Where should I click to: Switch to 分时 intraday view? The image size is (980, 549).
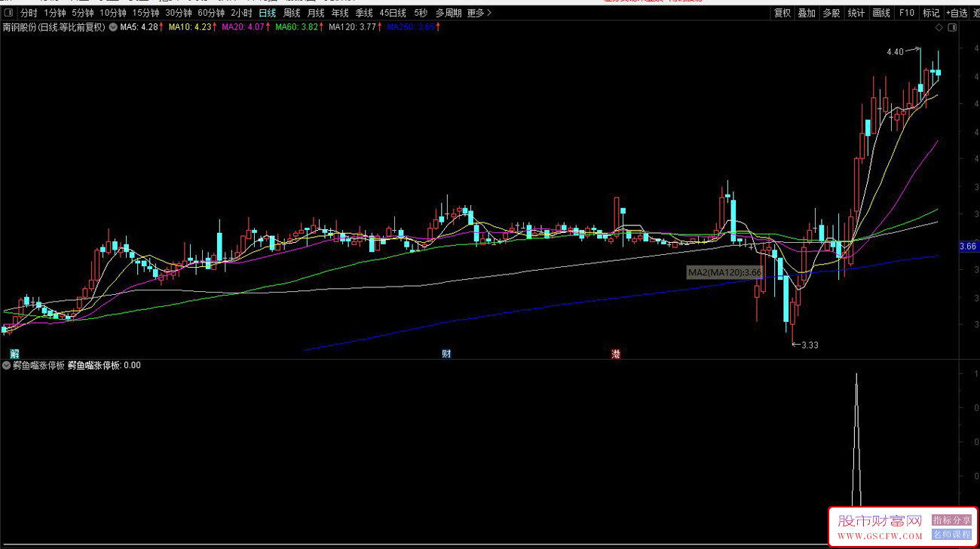click(x=29, y=13)
